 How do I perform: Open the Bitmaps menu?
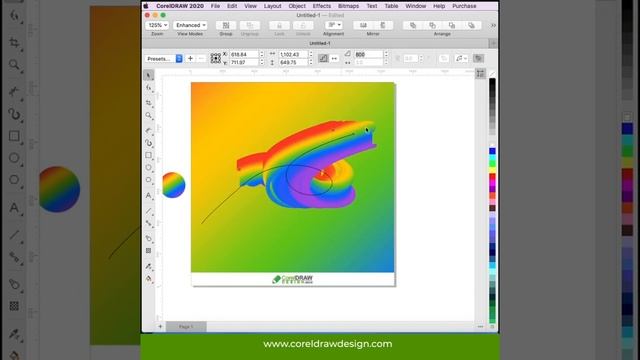(349, 6)
